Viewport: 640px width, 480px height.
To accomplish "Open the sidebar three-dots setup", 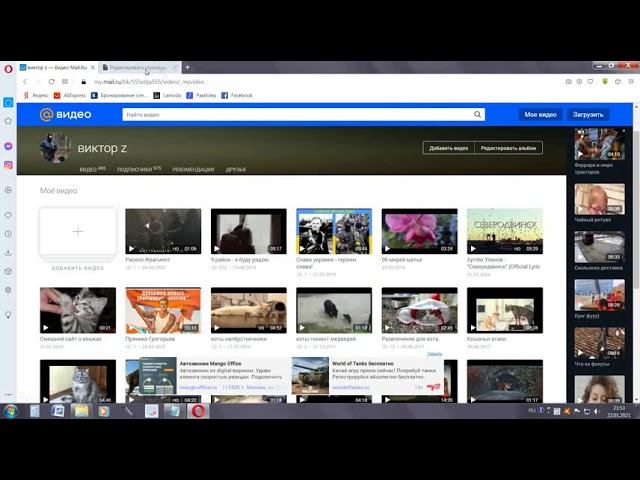I will [8, 395].
